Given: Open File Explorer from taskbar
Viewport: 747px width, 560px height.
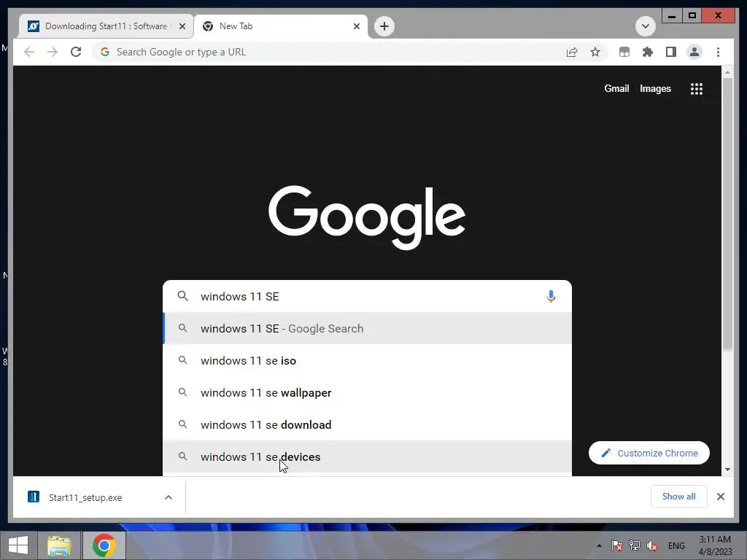Looking at the screenshot, I should click(x=60, y=545).
